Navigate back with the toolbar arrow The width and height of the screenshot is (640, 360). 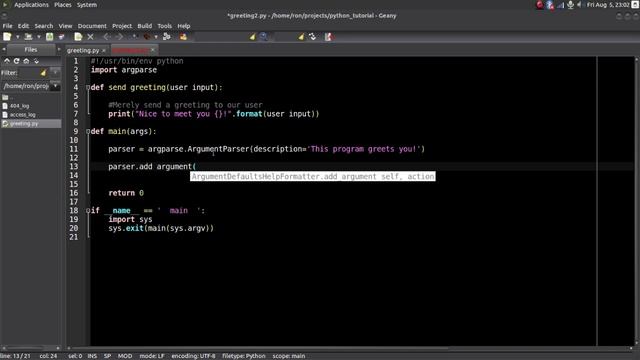tap(107, 37)
